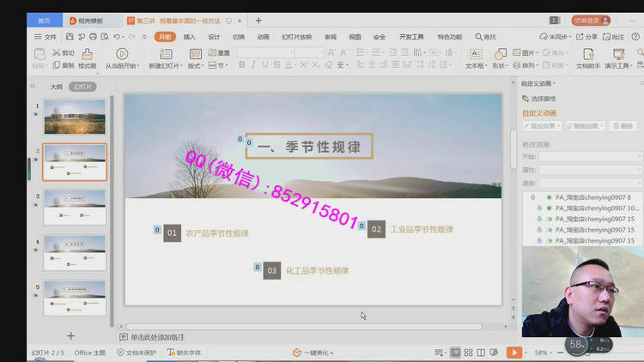Click the 选择窗格 selection pane button
This screenshot has width=644, height=362.
pyautogui.click(x=538, y=99)
